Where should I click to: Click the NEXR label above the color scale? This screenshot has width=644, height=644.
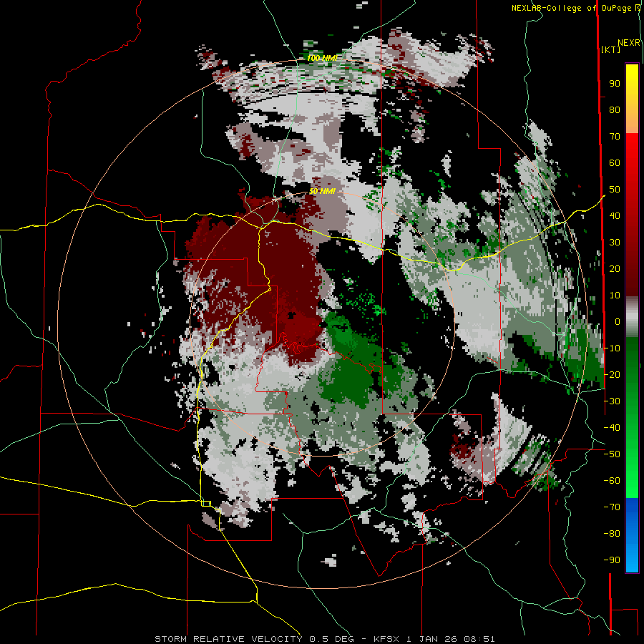[629, 43]
